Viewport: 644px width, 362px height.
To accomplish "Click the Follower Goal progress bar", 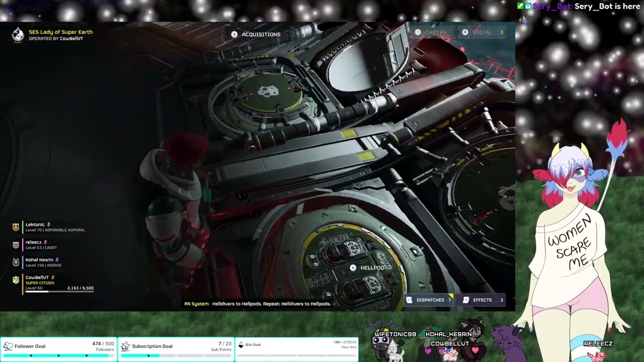I will pos(58,355).
